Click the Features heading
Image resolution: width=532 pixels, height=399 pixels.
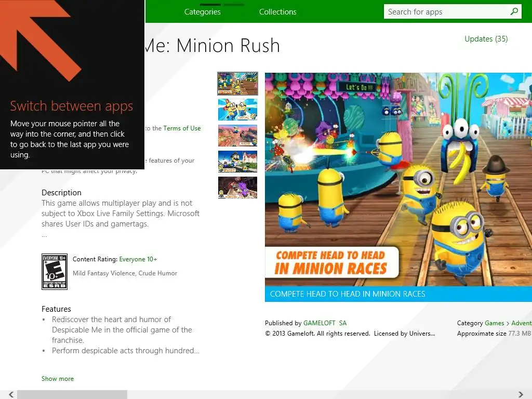[x=56, y=309]
